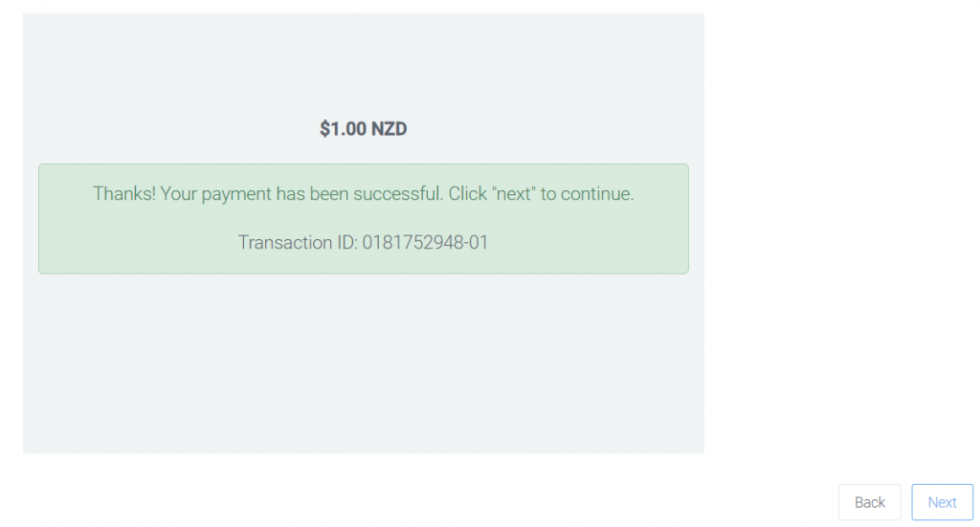Click the word "Thanks!" in the green alert

click(x=124, y=193)
